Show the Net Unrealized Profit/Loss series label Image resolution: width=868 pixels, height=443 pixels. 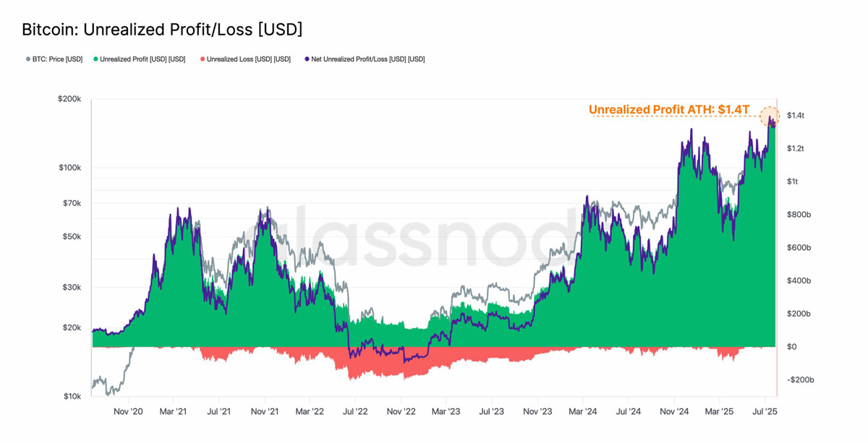point(368,59)
